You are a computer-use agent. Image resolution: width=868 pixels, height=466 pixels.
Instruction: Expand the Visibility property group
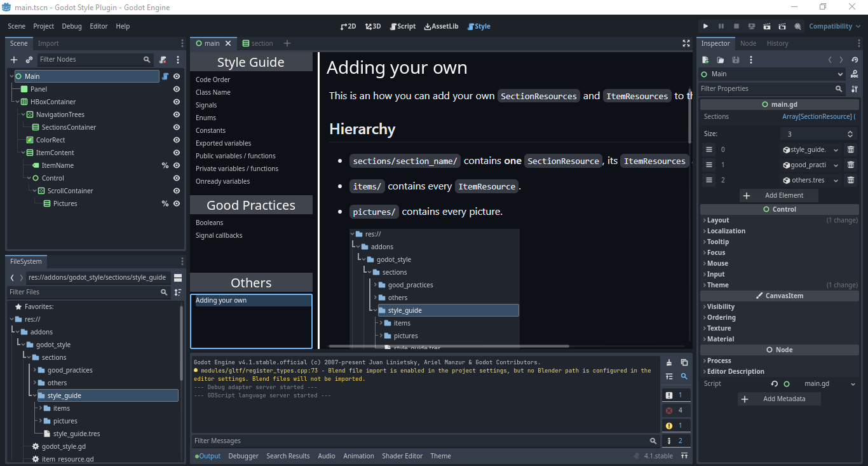[721, 306]
